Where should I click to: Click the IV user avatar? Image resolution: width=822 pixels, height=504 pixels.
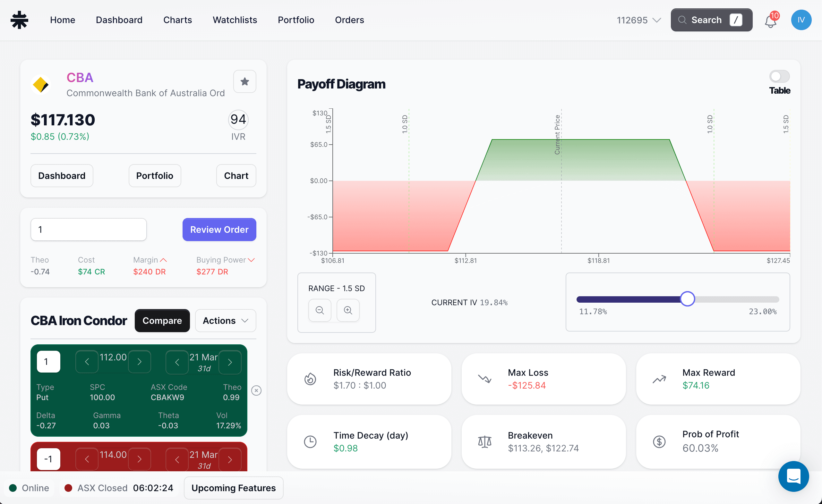[801, 20]
